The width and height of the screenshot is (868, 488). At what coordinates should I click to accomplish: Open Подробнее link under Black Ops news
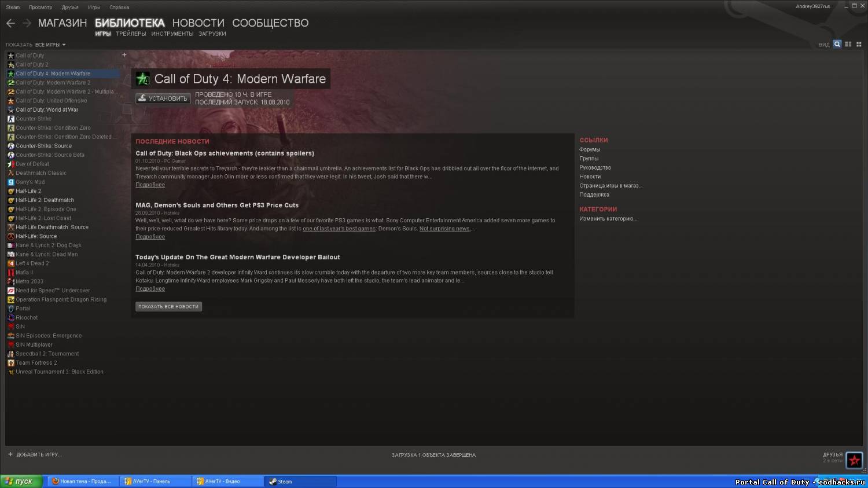click(x=150, y=185)
